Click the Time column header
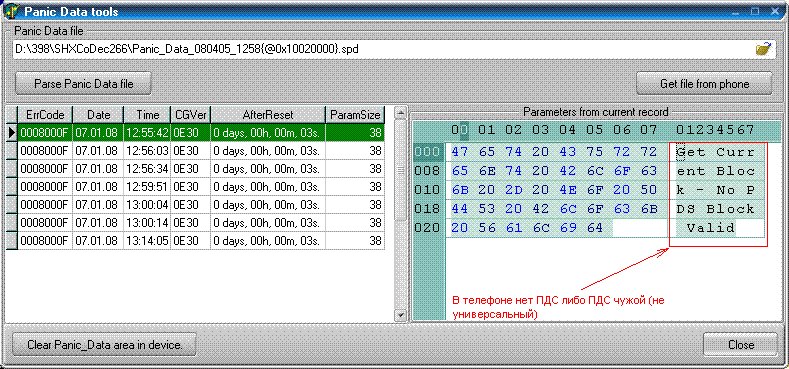Viewport: 789px width, 369px height. 147,115
